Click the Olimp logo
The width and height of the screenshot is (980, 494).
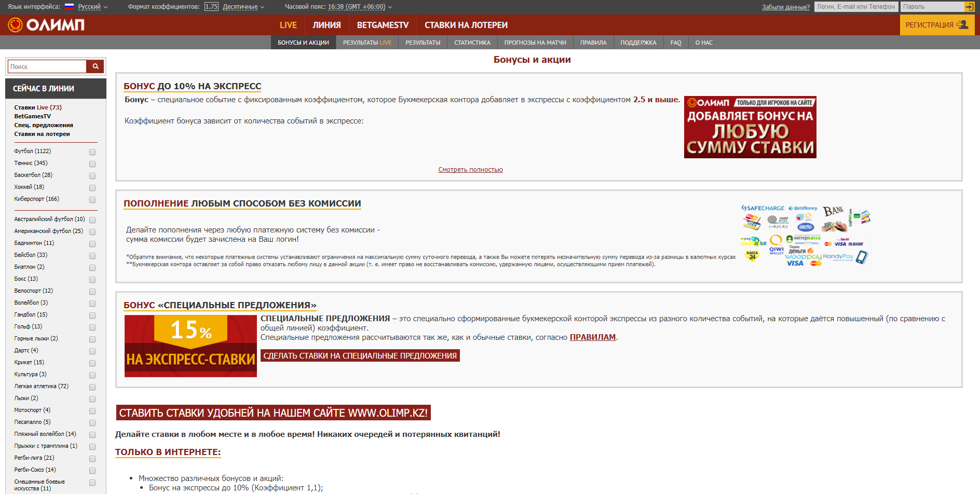click(46, 24)
